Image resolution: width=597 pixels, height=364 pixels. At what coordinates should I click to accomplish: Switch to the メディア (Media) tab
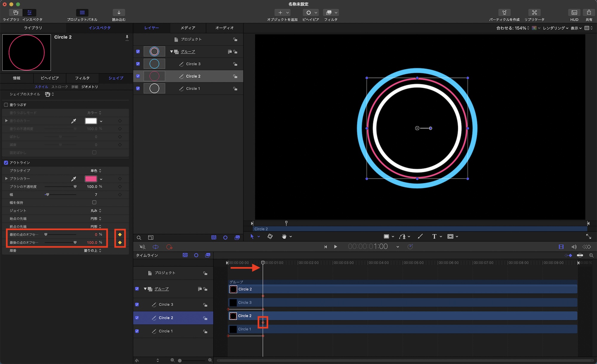188,28
